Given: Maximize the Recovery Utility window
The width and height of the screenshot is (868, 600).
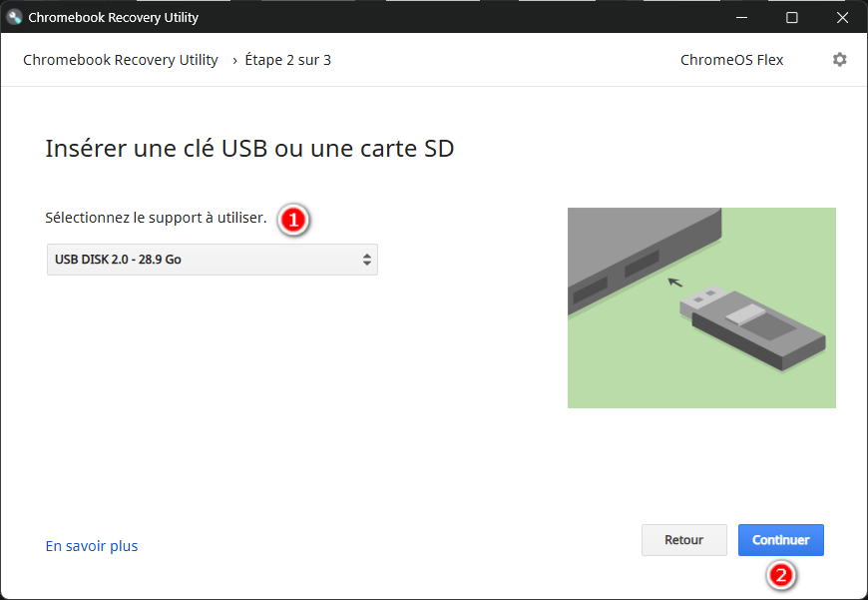Looking at the screenshot, I should [791, 17].
